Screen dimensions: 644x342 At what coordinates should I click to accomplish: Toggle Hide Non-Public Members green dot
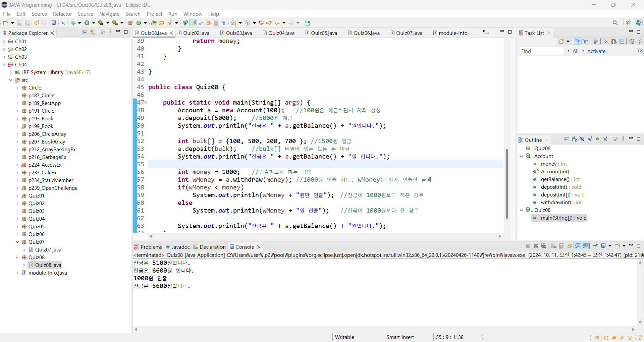(x=597, y=139)
